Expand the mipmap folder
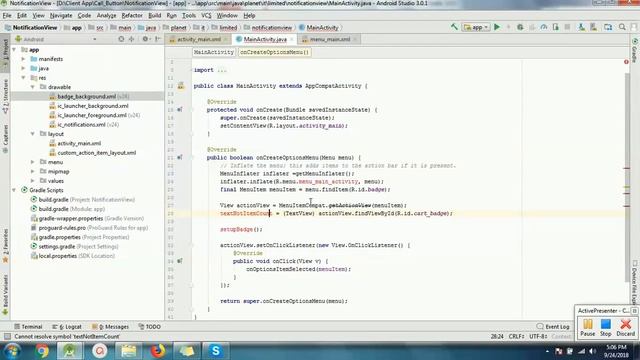The height and width of the screenshot is (360, 640). coord(33,171)
